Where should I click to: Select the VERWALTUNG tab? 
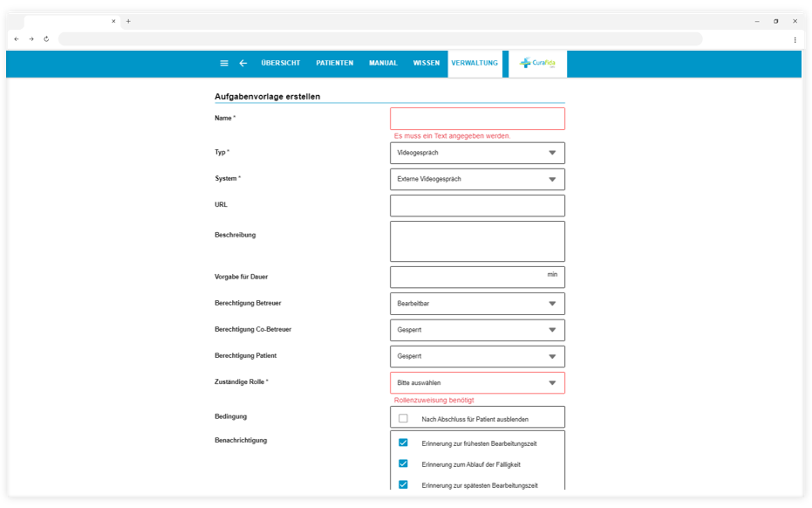[x=474, y=63]
